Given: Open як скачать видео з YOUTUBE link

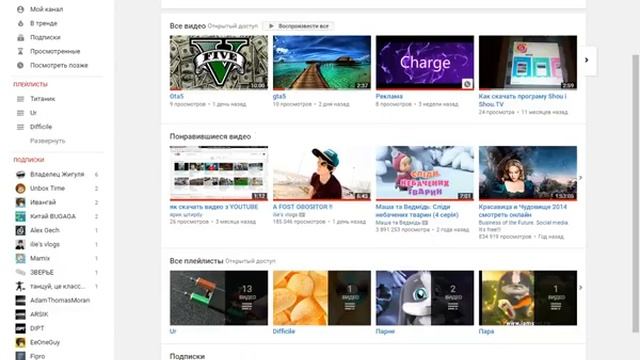Looking at the screenshot, I should coord(214,207).
